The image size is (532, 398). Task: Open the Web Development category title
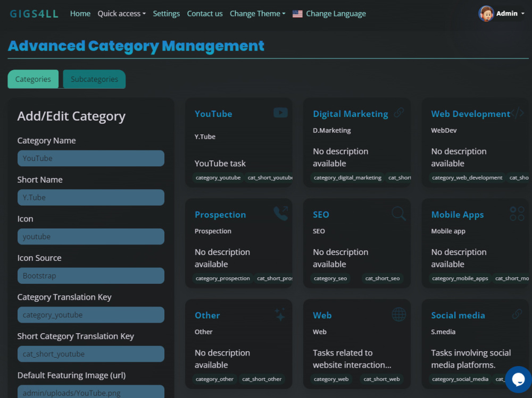tap(471, 114)
